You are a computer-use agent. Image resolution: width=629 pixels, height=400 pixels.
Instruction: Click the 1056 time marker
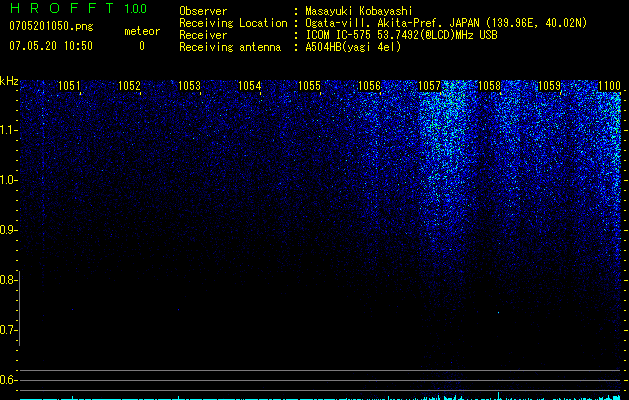pyautogui.click(x=369, y=86)
